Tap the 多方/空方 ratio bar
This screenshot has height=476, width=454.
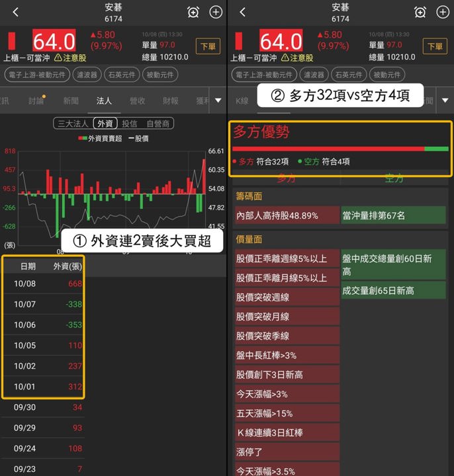pyautogui.click(x=340, y=149)
